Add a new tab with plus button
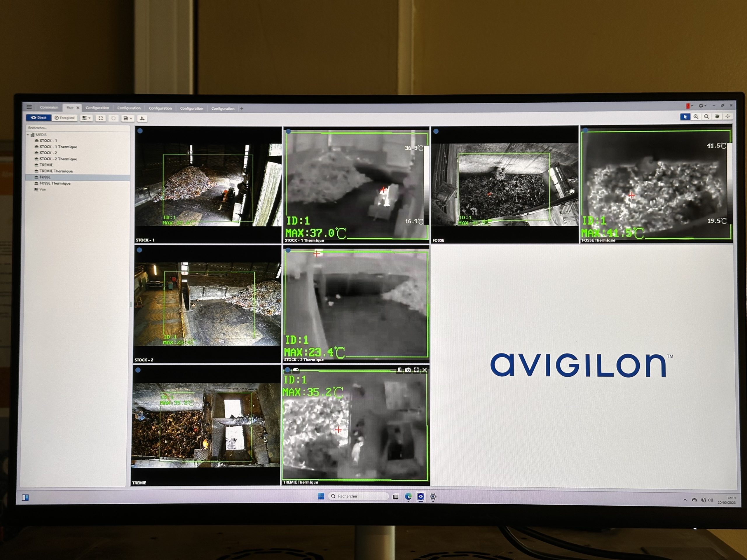Viewport: 747px width, 560px height. click(x=242, y=109)
